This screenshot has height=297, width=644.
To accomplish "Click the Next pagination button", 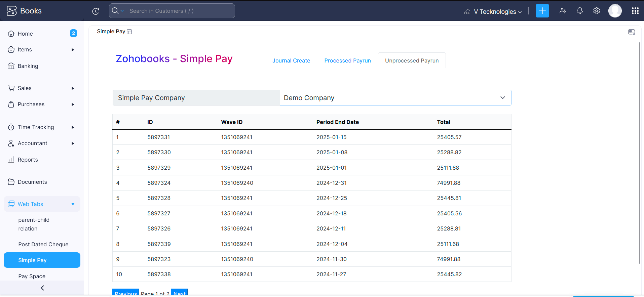I will pyautogui.click(x=179, y=293).
